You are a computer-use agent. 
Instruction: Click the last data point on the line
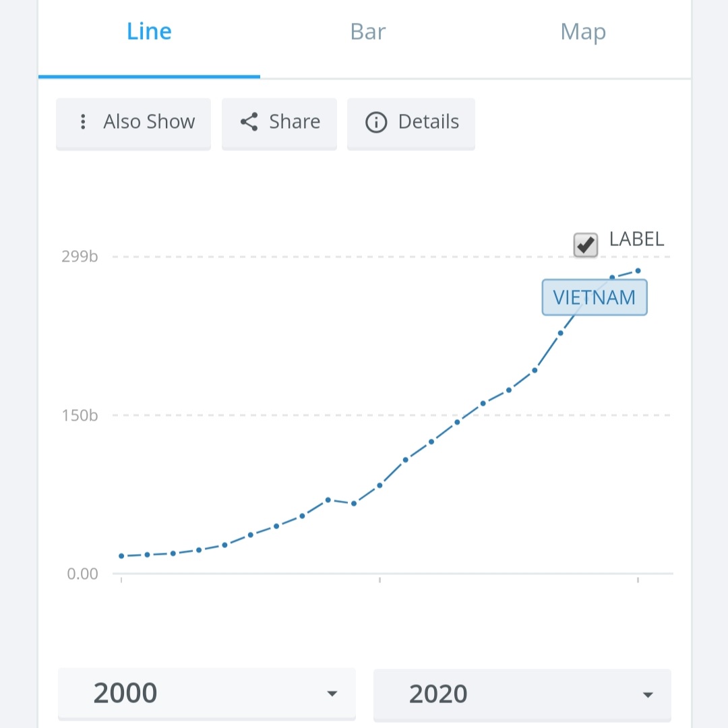(x=638, y=271)
